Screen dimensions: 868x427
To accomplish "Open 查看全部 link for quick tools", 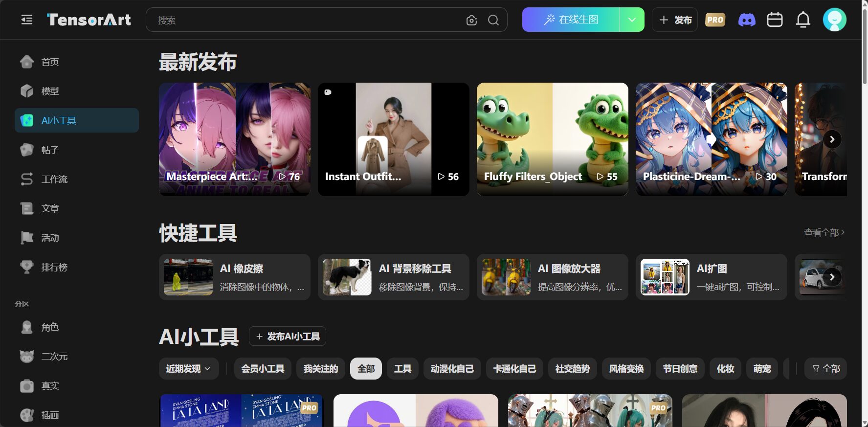I will (824, 232).
